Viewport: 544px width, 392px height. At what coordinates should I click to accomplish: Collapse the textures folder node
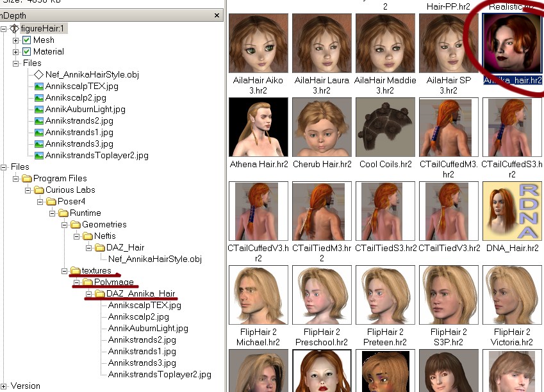tap(65, 271)
